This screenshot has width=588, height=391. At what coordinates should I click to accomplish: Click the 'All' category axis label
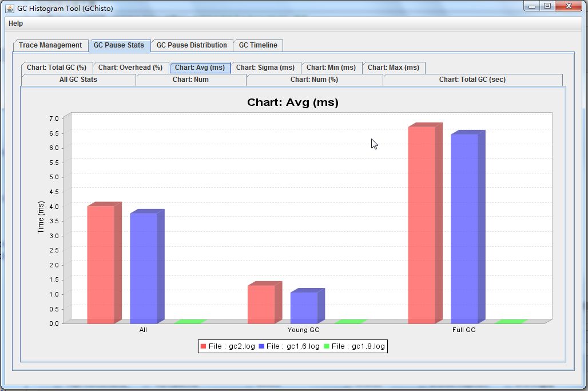[x=143, y=330]
